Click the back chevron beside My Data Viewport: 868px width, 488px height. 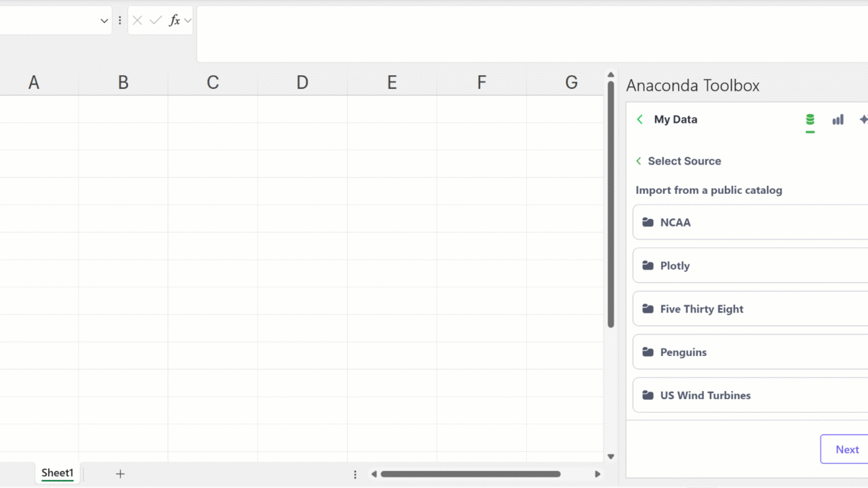pos(639,120)
